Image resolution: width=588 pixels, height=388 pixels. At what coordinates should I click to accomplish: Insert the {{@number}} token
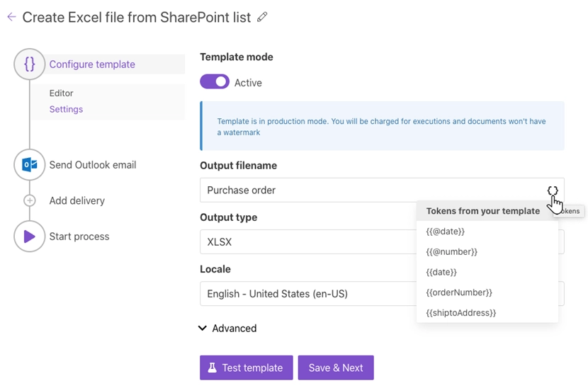(452, 252)
